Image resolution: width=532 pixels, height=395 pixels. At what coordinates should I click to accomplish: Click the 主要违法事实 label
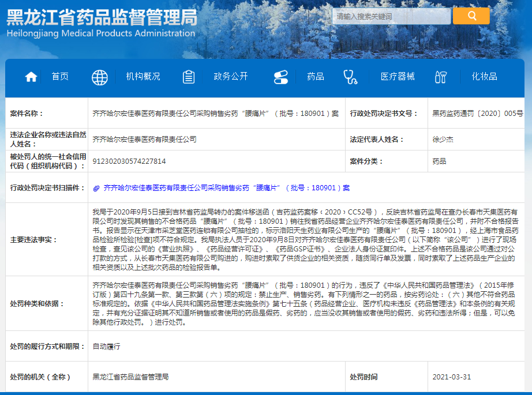pyautogui.click(x=33, y=240)
